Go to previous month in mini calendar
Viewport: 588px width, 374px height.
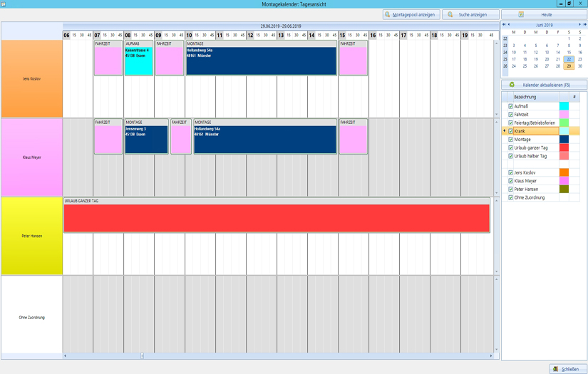click(x=509, y=25)
